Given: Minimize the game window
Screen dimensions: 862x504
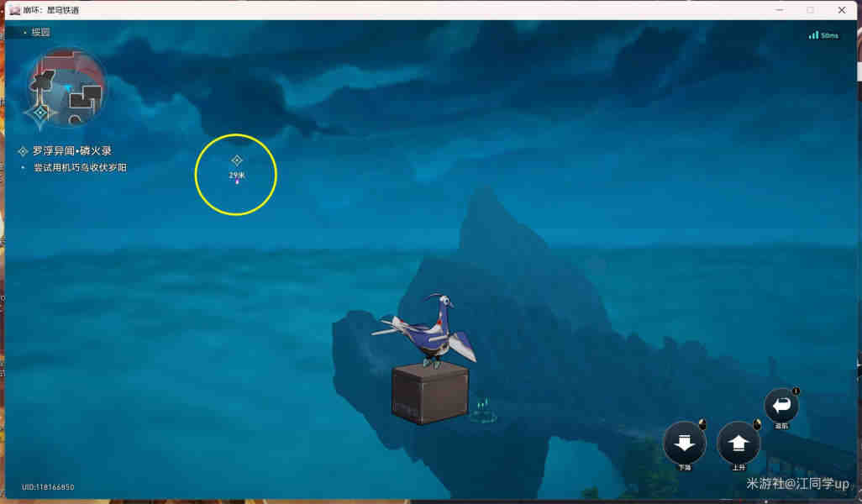Looking at the screenshot, I should point(779,10).
